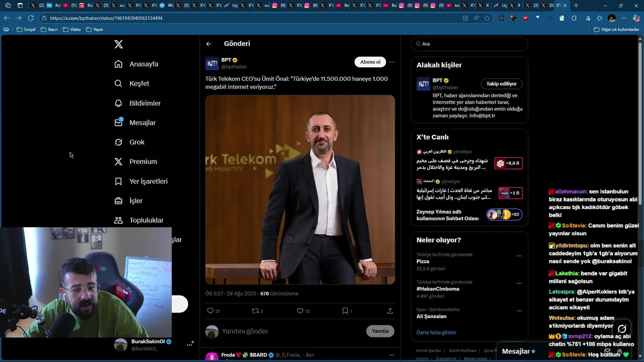This screenshot has height=362, width=644.
Task: Click share icon on the post
Action: point(390,311)
